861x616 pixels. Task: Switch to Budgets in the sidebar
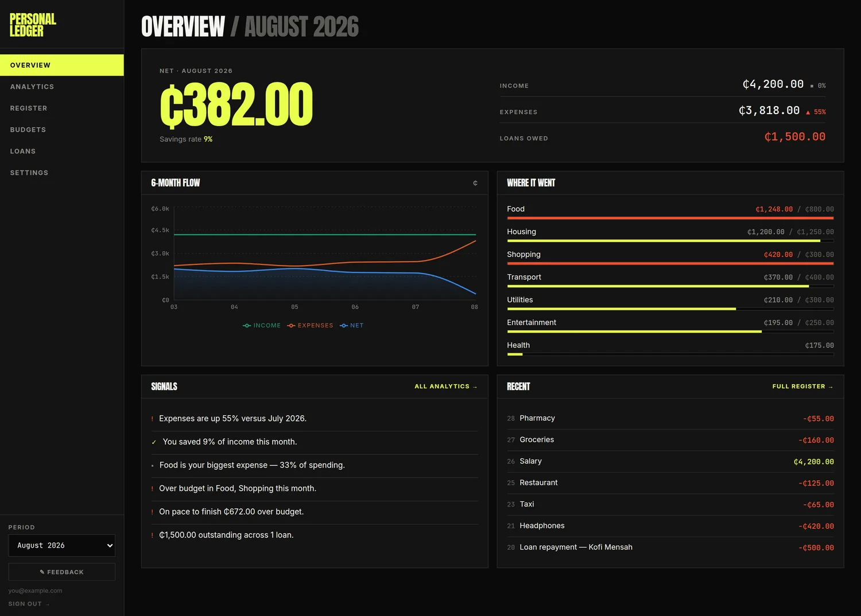62,130
